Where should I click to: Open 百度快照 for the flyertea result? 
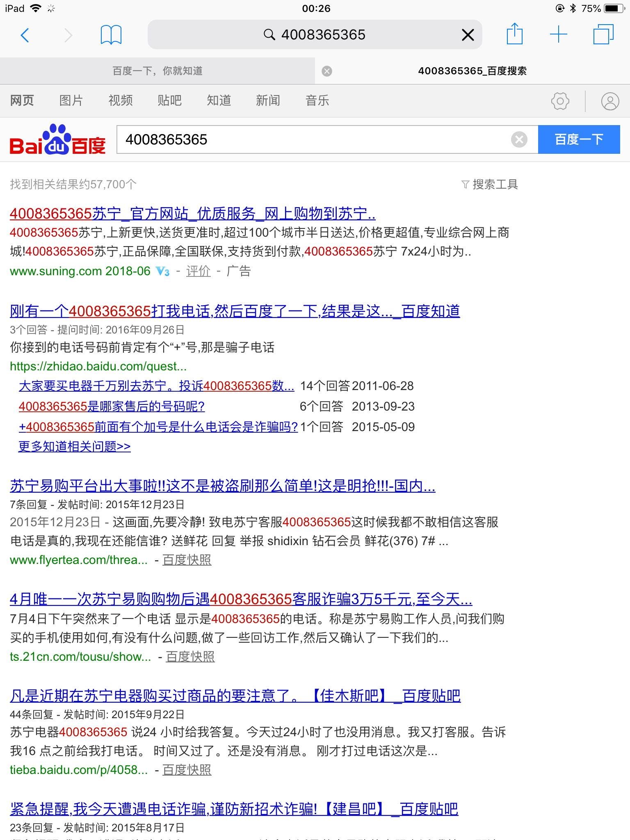coord(187,560)
